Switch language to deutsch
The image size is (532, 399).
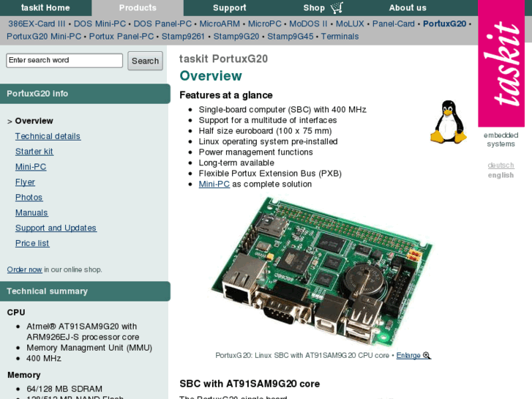(501, 165)
